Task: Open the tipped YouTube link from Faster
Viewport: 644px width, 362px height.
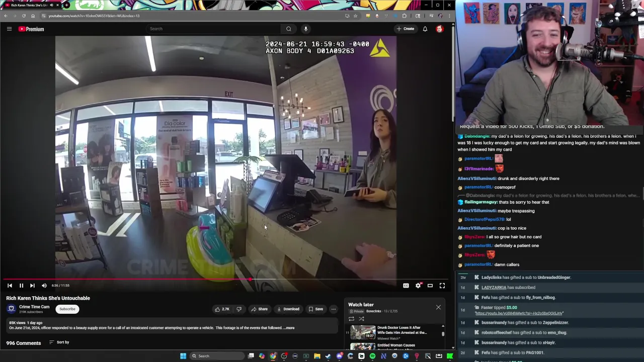Action: pyautogui.click(x=519, y=313)
